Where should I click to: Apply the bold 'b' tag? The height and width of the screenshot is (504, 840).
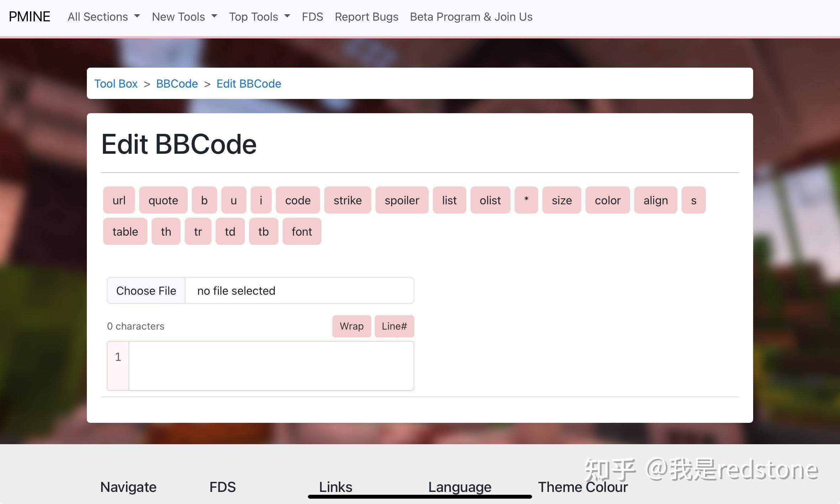204,200
